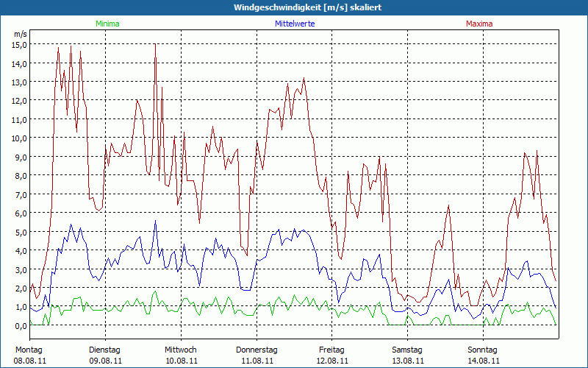Click the date 13.08.11
This screenshot has height=368, width=588.
point(408,361)
